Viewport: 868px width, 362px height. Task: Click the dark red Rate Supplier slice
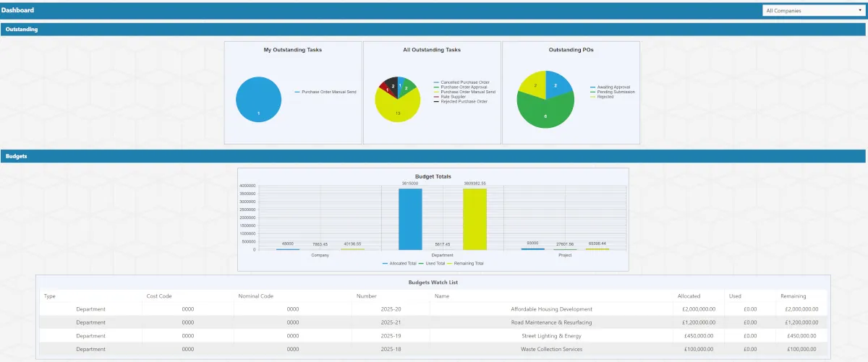pyautogui.click(x=386, y=90)
